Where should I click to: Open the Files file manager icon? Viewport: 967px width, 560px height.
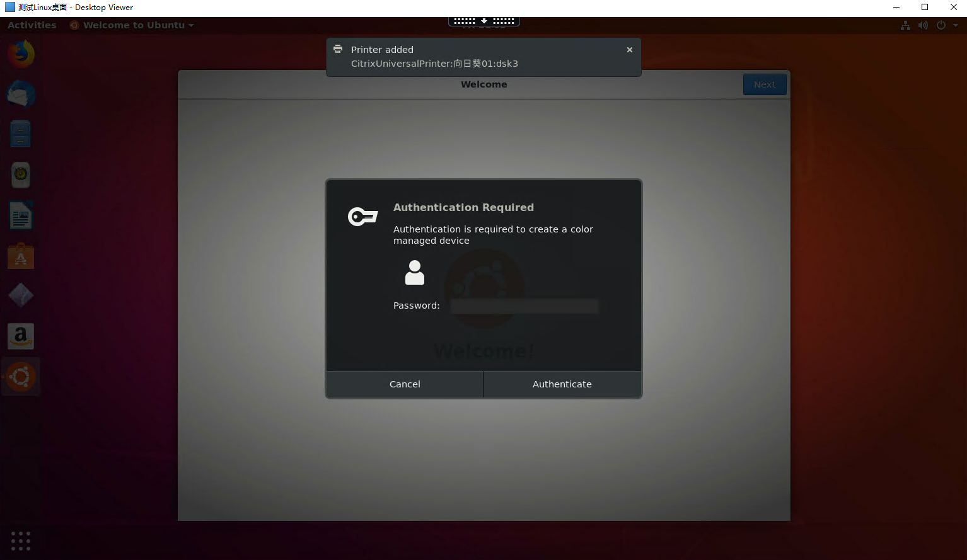point(21,134)
